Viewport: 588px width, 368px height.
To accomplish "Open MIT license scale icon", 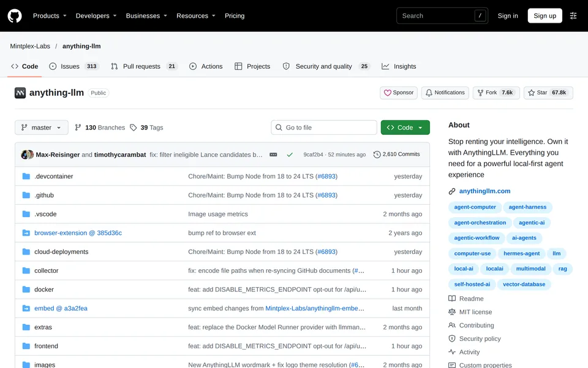I will pyautogui.click(x=452, y=312).
